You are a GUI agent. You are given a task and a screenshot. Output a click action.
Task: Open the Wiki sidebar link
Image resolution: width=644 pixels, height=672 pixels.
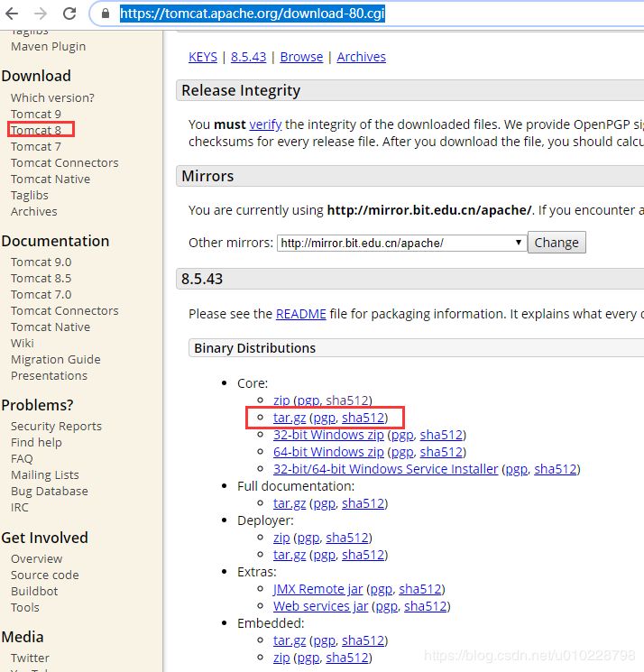(x=23, y=344)
